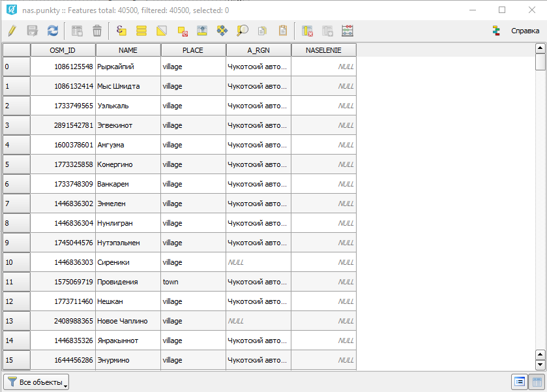The height and width of the screenshot is (392, 547).
Task: Open the Field calculator abacus icon
Action: 348,31
